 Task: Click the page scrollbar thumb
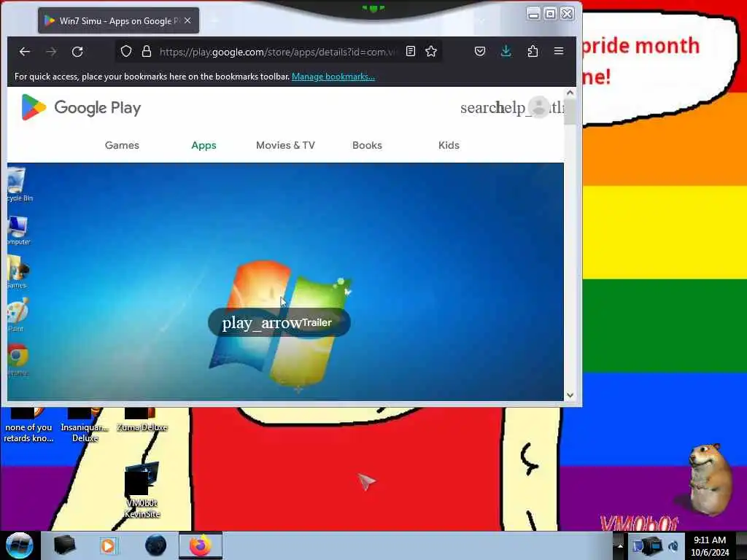[570, 111]
